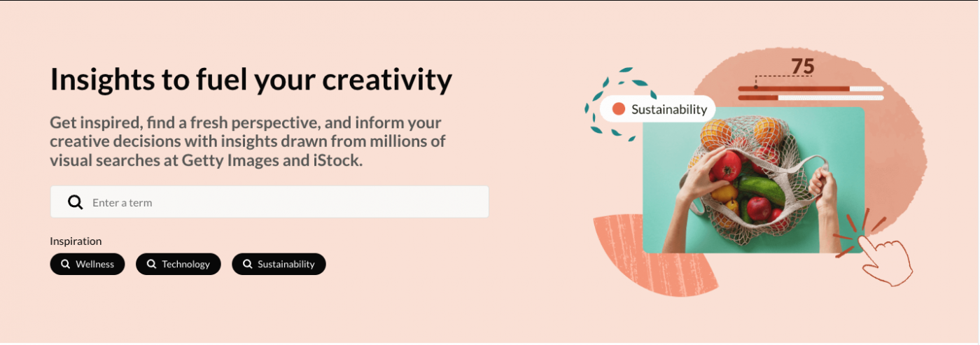Pick the Sustainability inspiration pill
Screen dimensions: 980x345
point(279,265)
